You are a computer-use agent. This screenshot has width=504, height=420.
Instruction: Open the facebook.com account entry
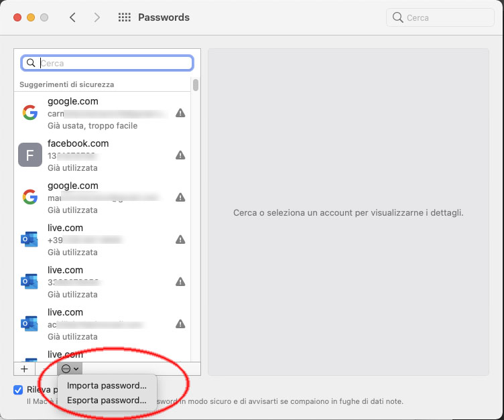click(x=103, y=155)
